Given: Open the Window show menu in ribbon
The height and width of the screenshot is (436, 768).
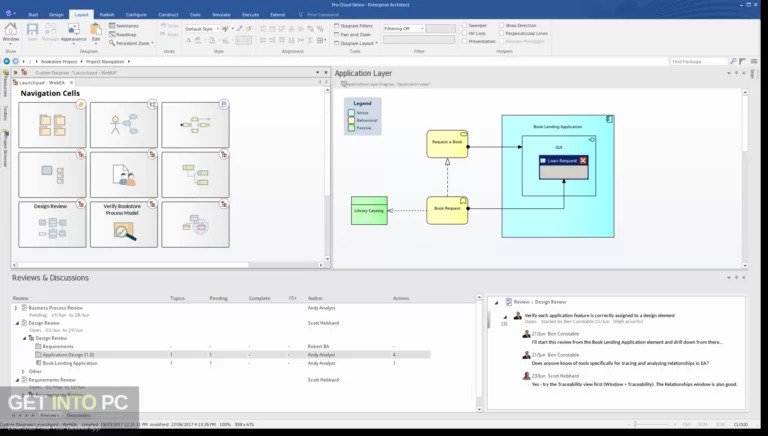Looking at the screenshot, I should click(11, 32).
